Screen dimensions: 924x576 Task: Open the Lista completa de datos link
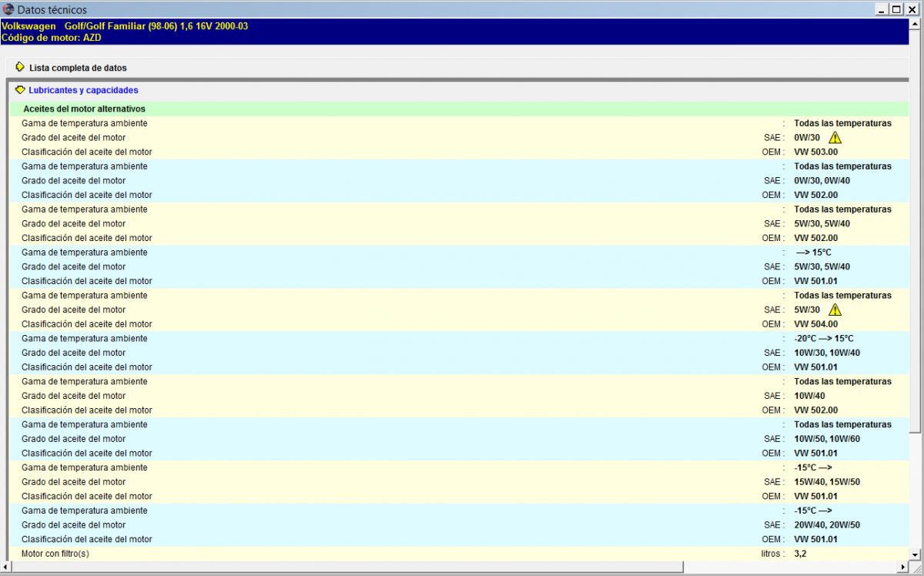pos(78,68)
